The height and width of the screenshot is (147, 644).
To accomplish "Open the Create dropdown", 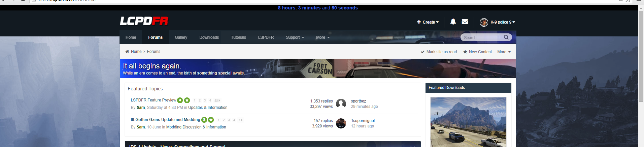I will point(428,22).
